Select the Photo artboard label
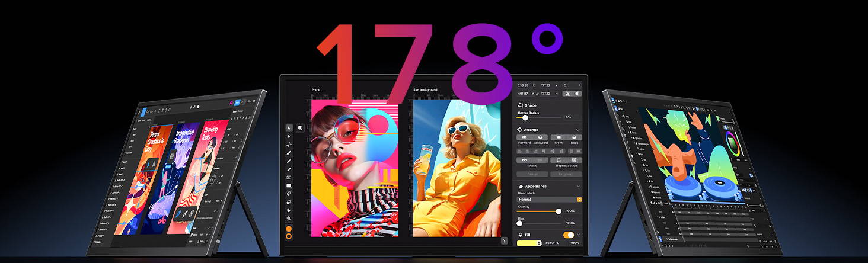 coord(316,90)
